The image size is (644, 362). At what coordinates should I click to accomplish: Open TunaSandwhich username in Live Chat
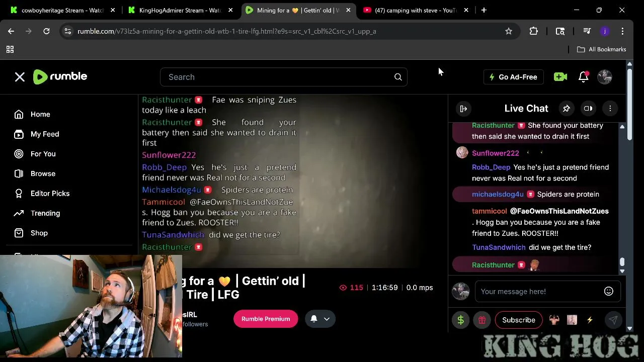click(499, 247)
